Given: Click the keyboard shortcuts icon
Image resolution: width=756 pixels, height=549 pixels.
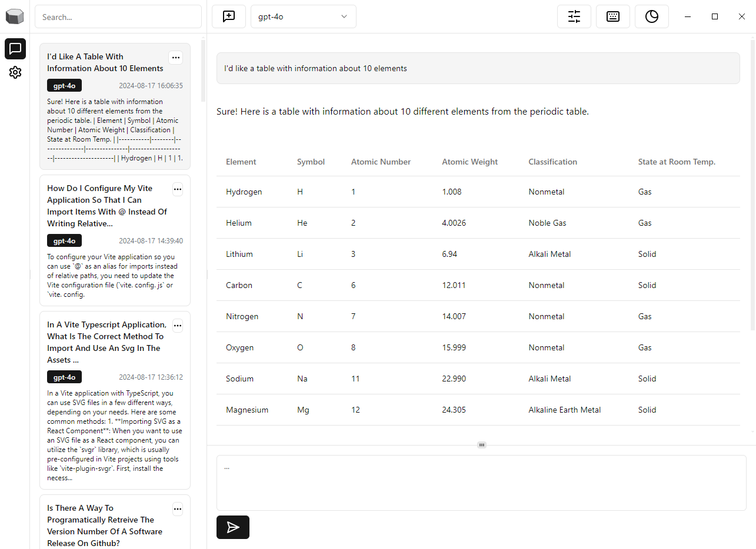Looking at the screenshot, I should 612,16.
